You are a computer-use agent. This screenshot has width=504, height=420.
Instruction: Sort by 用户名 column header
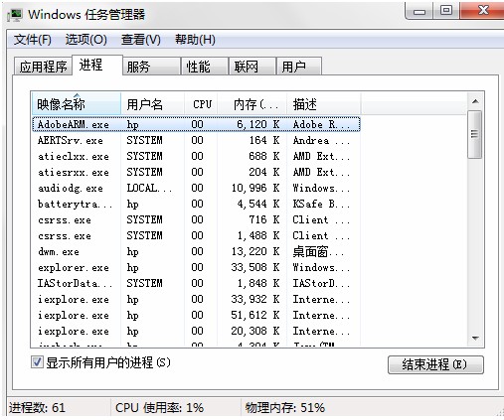152,104
